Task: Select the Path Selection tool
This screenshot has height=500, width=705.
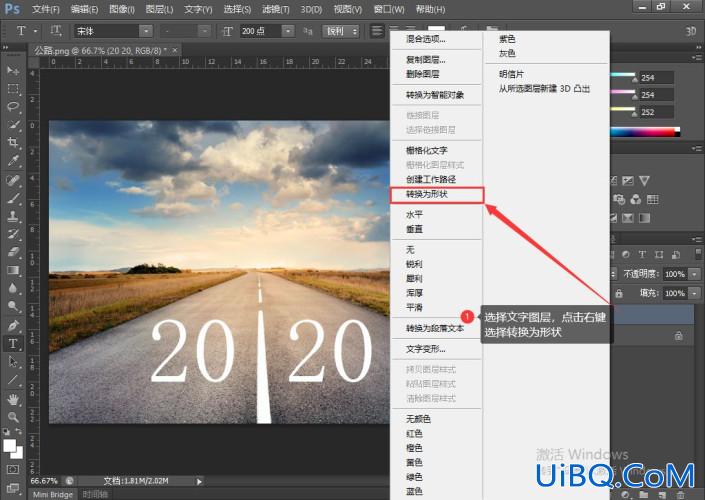Action: pyautogui.click(x=13, y=362)
